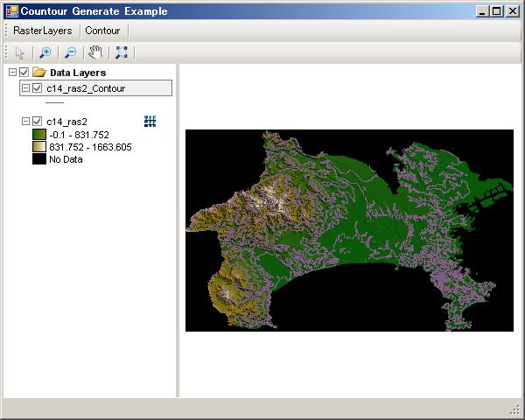Activate the Zoom In tool
This screenshot has width=525, height=420.
click(45, 52)
